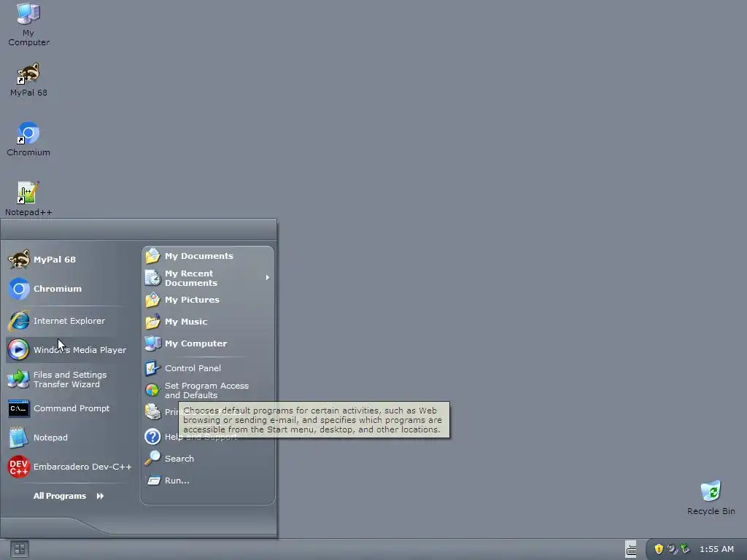Open Help and Support question-mark icon
This screenshot has height=560, width=747.
[152, 436]
